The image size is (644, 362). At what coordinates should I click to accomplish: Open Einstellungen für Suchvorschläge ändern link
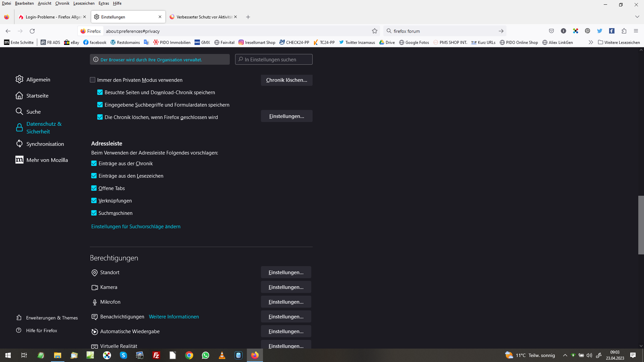point(136,227)
